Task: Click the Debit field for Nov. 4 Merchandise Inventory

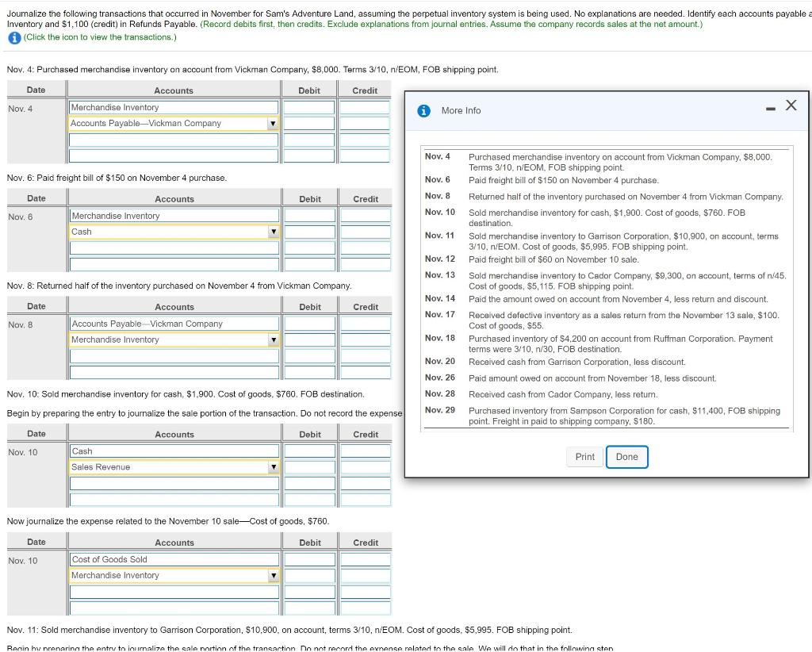Action: point(310,107)
